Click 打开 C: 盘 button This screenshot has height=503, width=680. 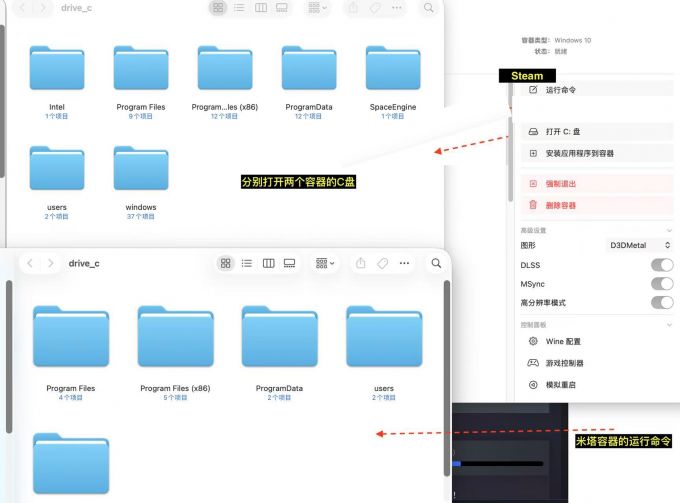click(x=597, y=131)
